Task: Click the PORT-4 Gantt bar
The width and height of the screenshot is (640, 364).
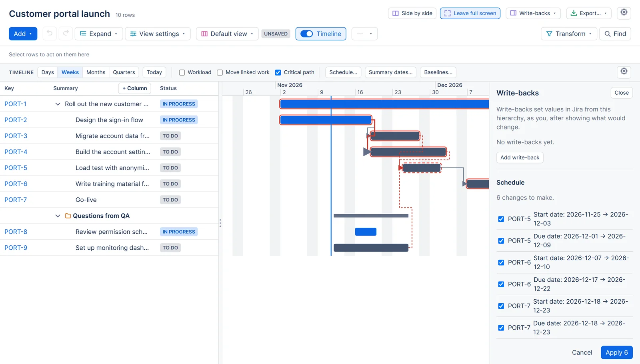Action: click(408, 152)
